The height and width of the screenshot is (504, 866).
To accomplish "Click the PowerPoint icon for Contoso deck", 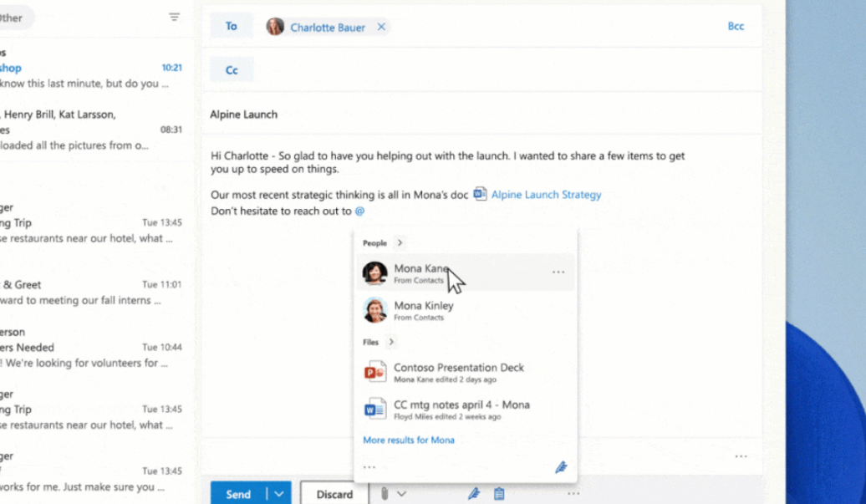I will [x=375, y=372].
